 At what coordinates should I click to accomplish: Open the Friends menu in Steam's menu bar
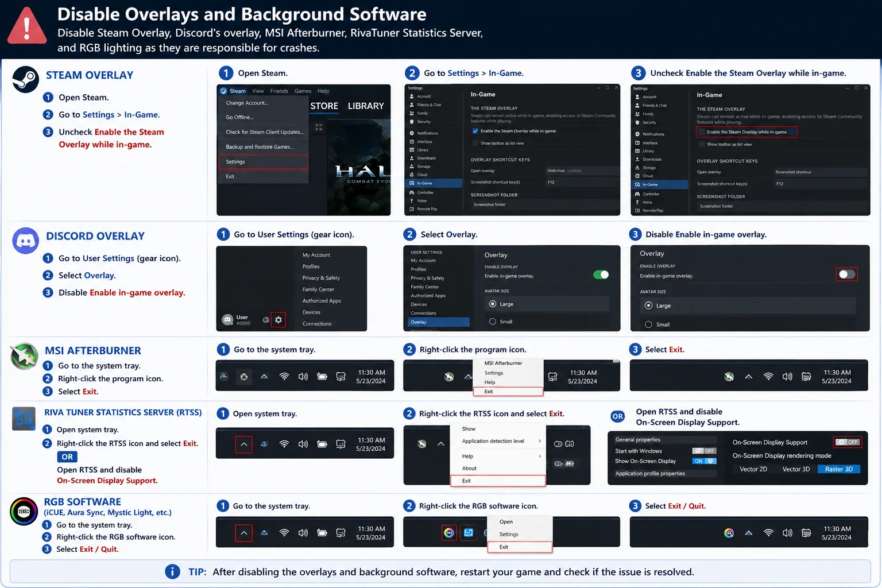[279, 91]
